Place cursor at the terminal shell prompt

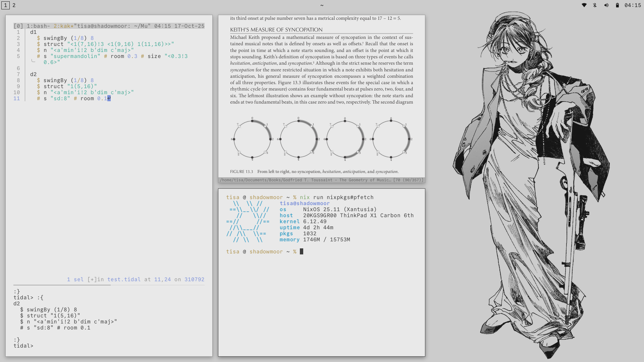(x=301, y=251)
